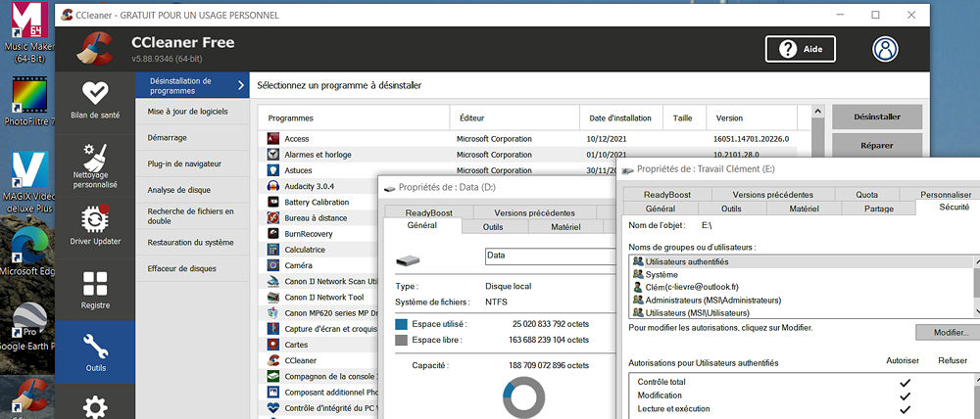Open Versions précédentes in Data (D:)

click(534, 212)
